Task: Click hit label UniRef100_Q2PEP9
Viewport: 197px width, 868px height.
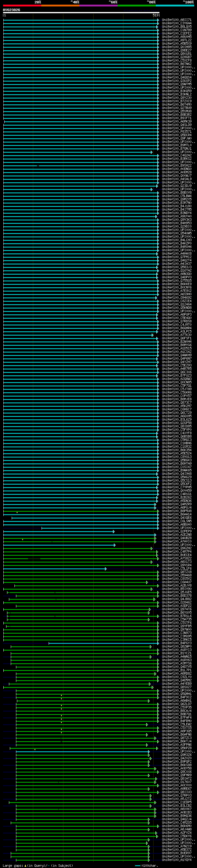Action: coord(177,531)
